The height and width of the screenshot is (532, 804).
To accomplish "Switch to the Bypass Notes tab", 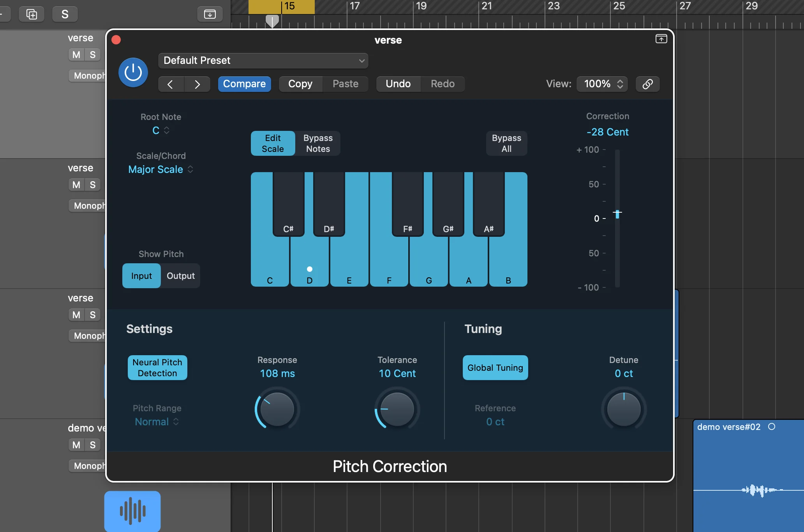I will (317, 143).
